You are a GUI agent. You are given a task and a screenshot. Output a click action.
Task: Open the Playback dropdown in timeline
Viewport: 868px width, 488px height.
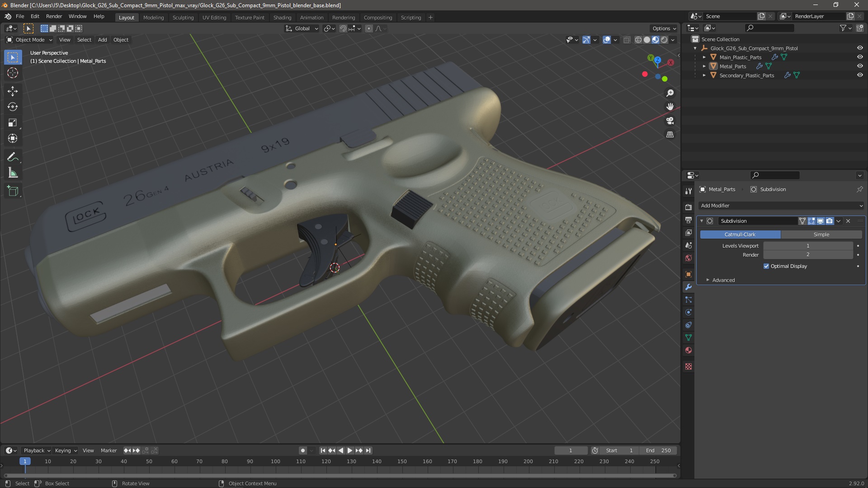click(36, 450)
